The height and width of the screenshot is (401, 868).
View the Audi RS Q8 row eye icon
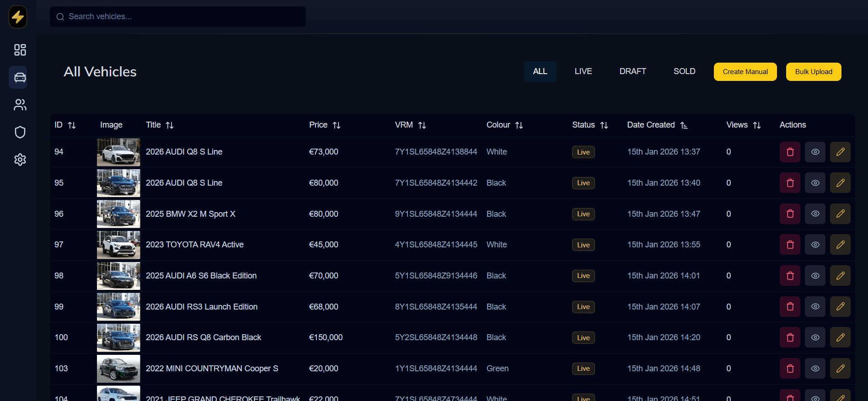tap(815, 337)
